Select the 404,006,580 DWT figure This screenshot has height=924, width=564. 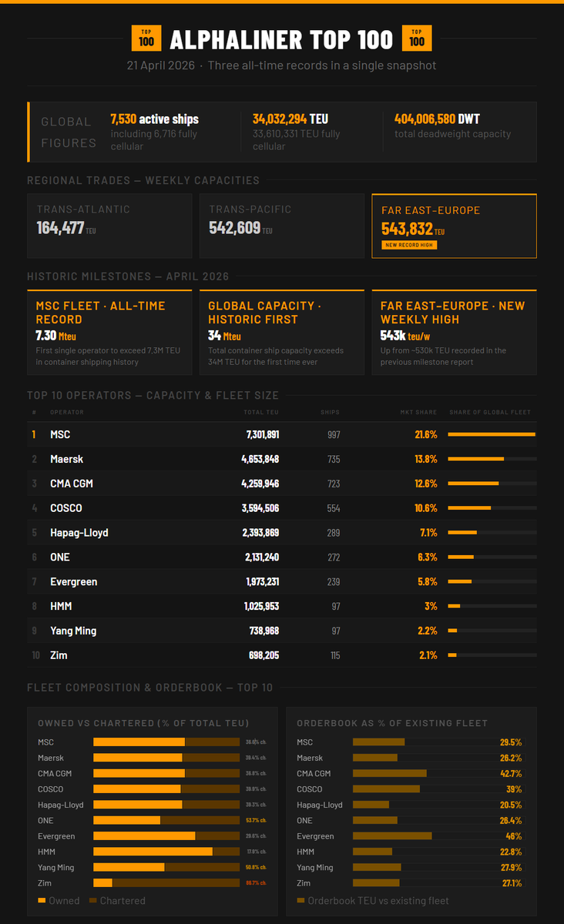pyautogui.click(x=438, y=119)
